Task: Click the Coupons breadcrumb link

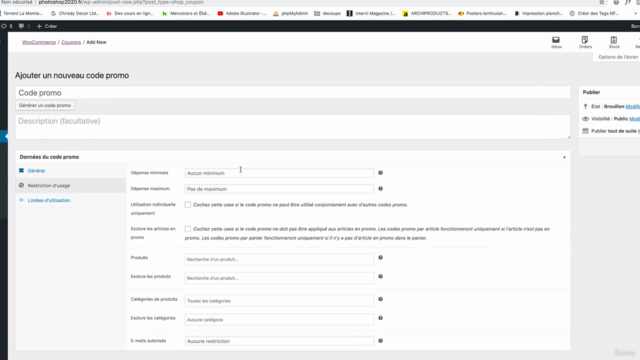Action: point(71,42)
